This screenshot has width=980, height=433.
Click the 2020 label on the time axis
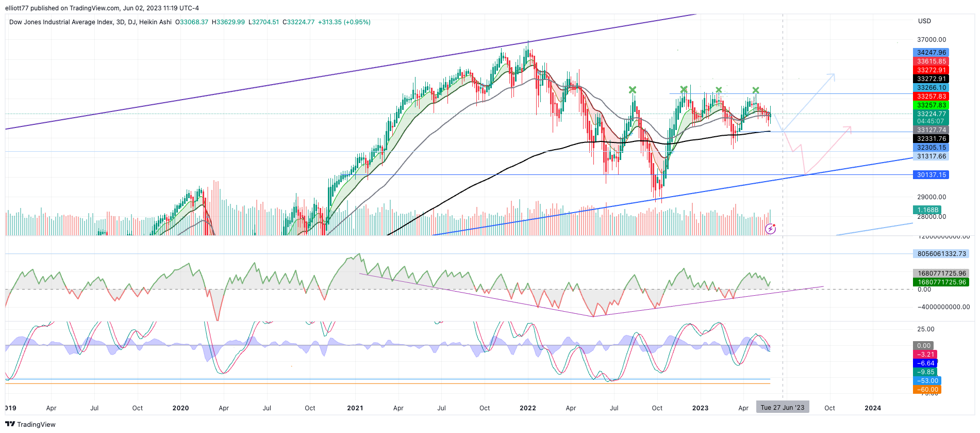pos(180,408)
